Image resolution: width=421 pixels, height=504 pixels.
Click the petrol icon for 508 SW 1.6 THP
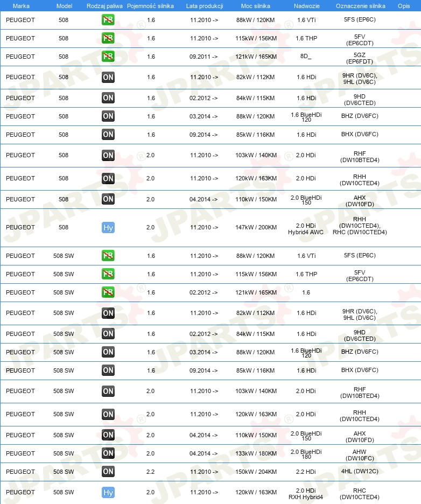coord(108,274)
